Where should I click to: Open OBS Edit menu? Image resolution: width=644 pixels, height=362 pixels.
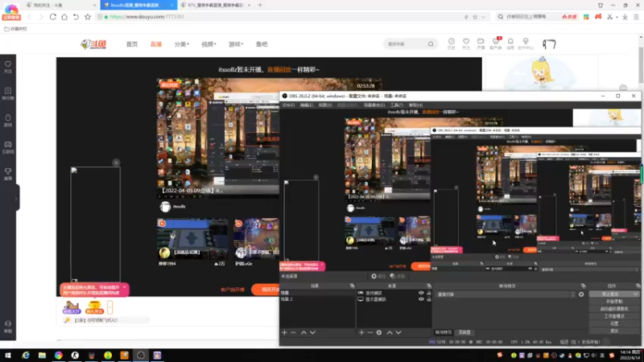tap(307, 105)
